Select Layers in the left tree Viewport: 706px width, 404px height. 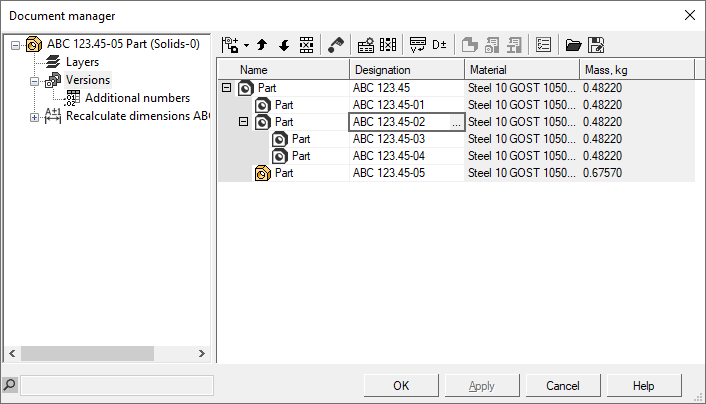click(82, 62)
